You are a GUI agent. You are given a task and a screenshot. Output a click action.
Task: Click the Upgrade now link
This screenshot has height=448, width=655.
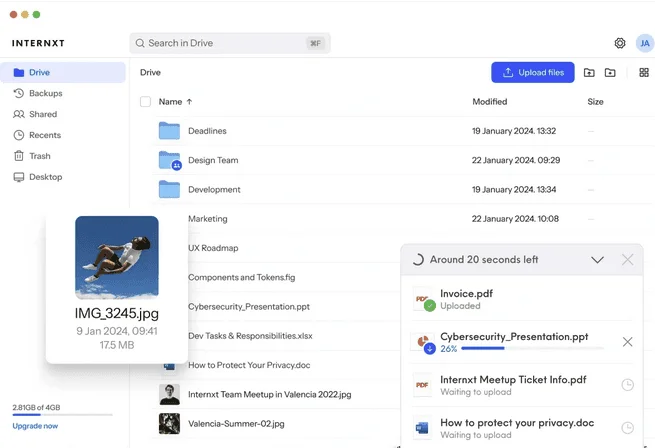35,426
